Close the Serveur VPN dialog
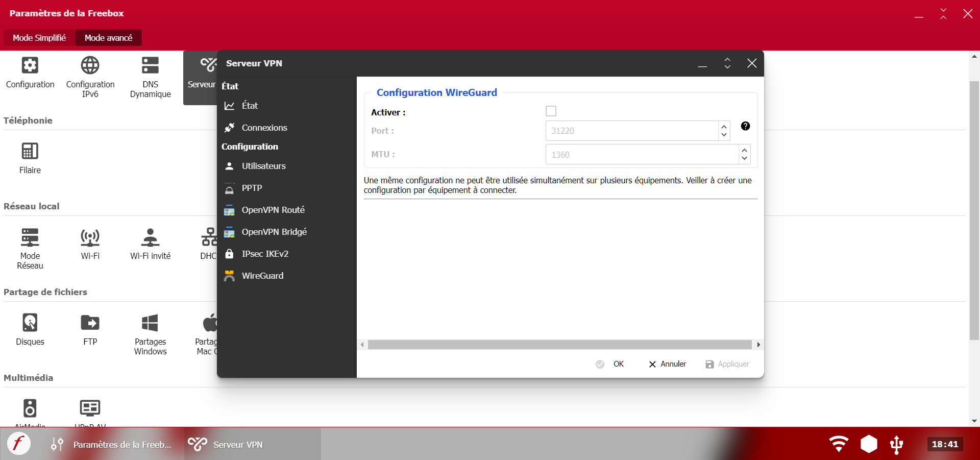This screenshot has width=980, height=460. 752,63
